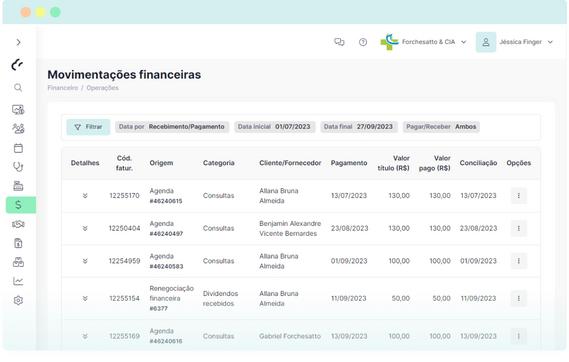Viewport: 569px width, 362px height.
Task: Expand details for row 12255169
Action: 85,336
